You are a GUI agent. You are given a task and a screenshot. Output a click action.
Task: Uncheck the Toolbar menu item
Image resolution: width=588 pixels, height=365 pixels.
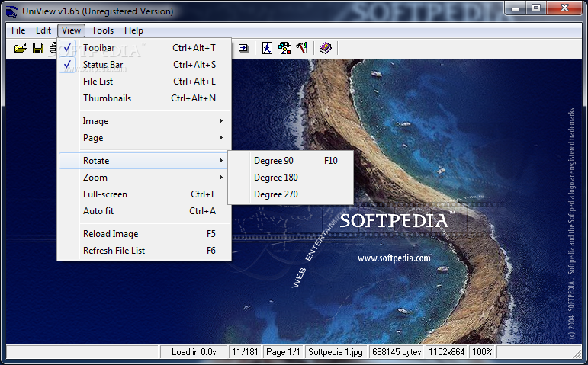click(144, 48)
